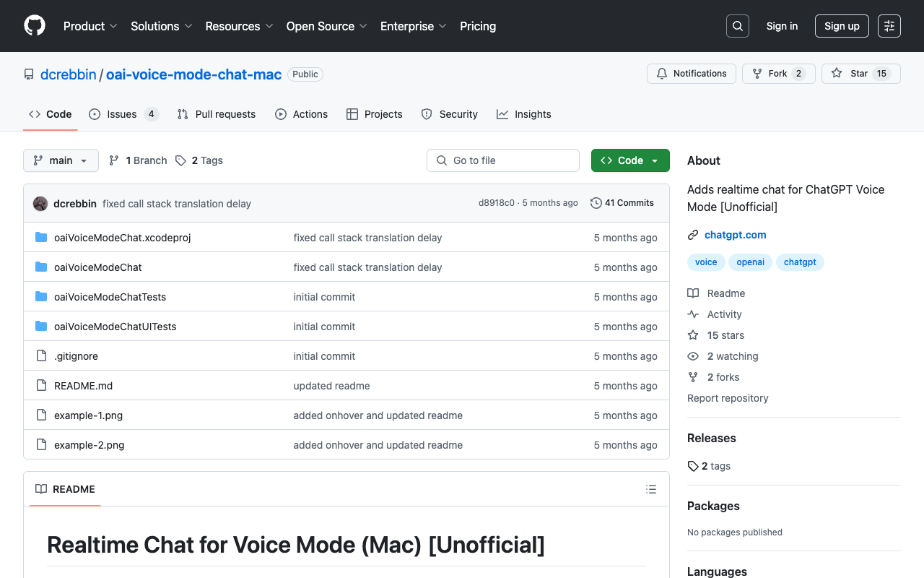Open the oaiVoiceModeChat folder
The width and height of the screenshot is (924, 578).
[97, 267]
